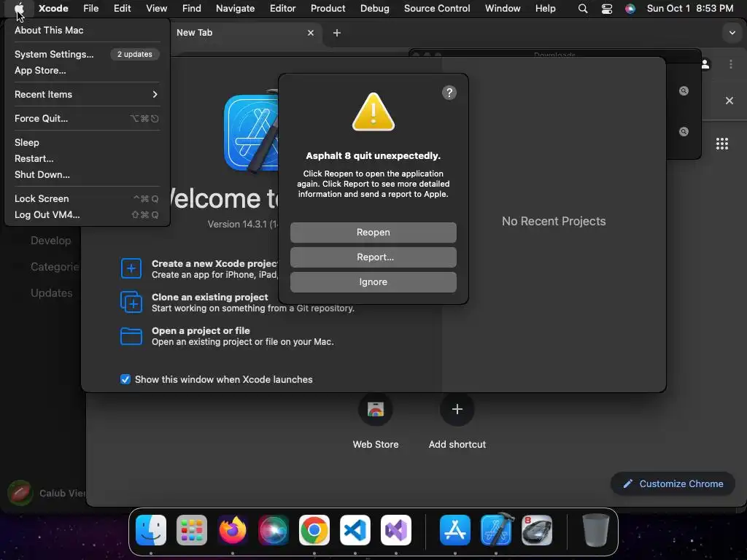Click the Xcode icon in the Dock

coord(496,530)
